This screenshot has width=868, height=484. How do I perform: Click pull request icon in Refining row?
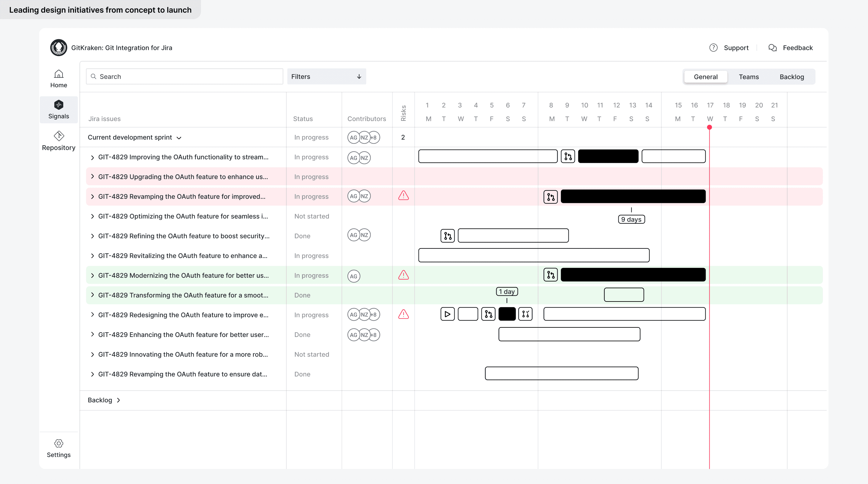(448, 236)
